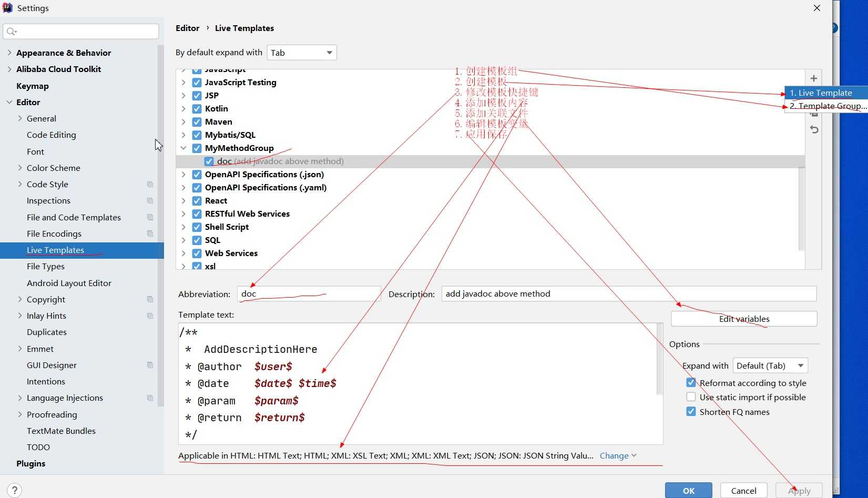Expand the Web Services template group

click(183, 253)
